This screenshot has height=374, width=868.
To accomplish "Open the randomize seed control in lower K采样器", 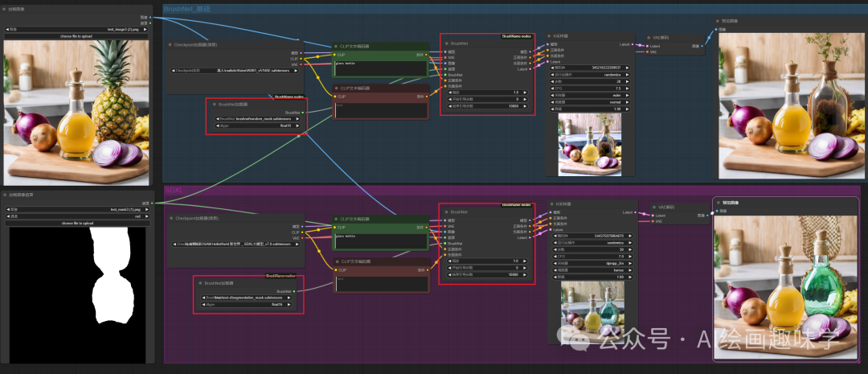I will point(592,243).
